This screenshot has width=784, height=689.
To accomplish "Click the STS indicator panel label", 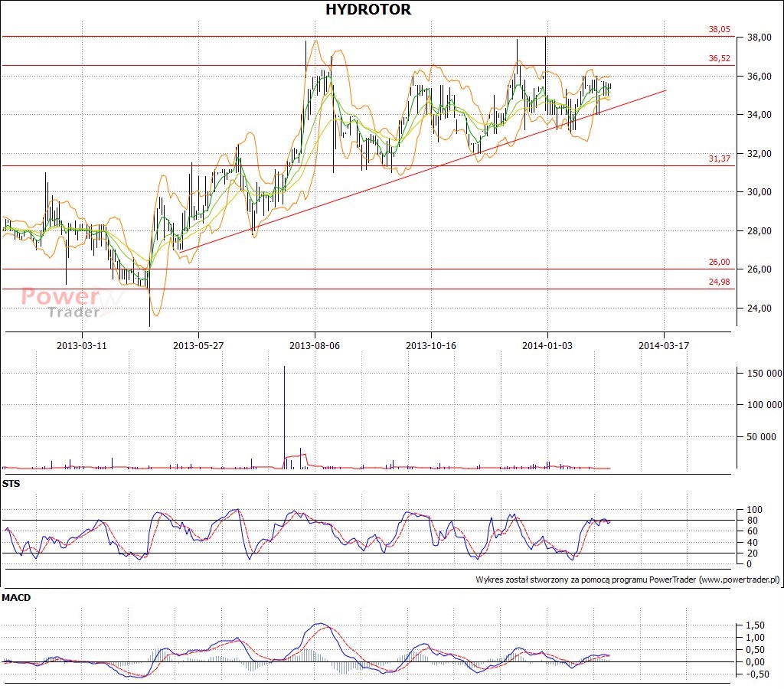I will (x=11, y=484).
